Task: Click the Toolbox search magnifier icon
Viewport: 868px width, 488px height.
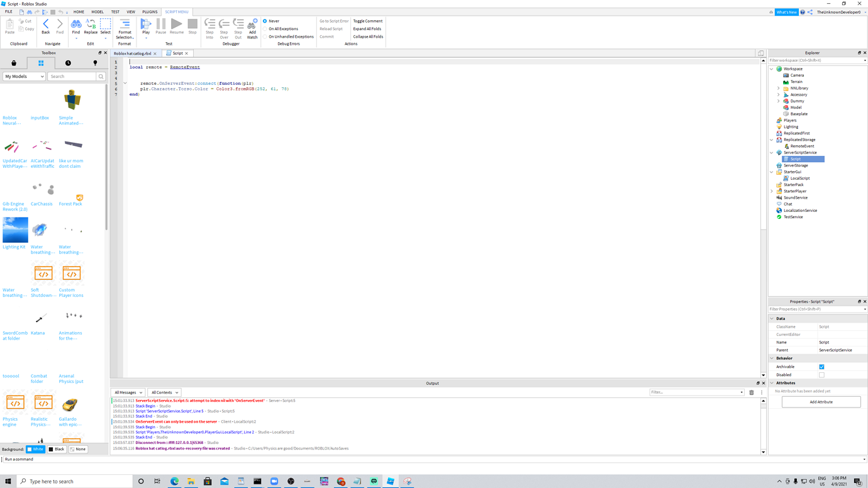Action: 101,76
